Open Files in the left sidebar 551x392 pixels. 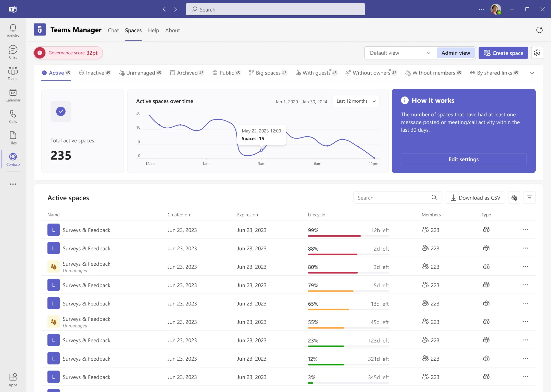click(x=13, y=138)
